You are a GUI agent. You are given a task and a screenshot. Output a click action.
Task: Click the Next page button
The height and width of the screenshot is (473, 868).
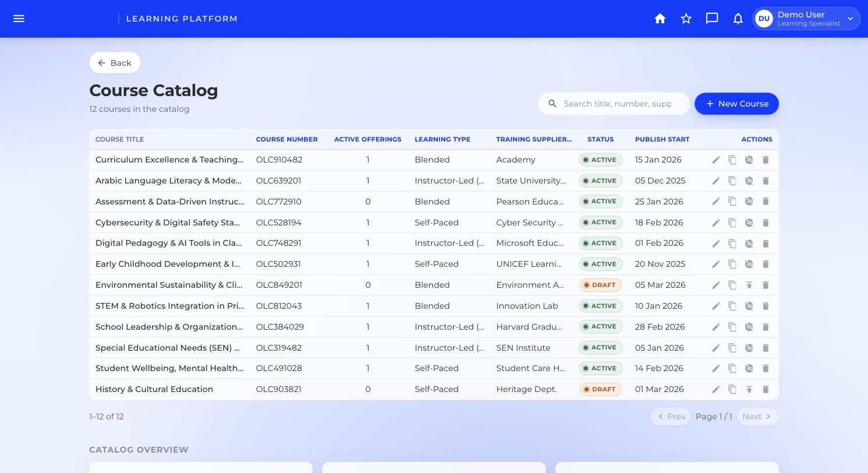(x=757, y=416)
